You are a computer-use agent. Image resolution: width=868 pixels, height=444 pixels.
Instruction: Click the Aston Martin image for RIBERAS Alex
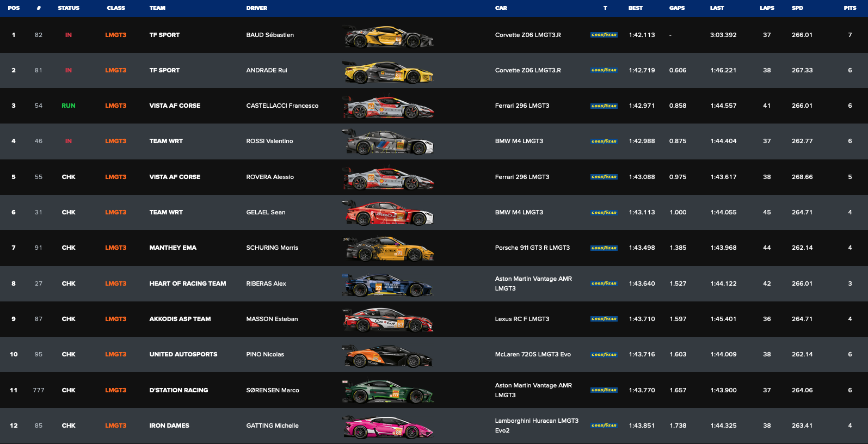(388, 285)
